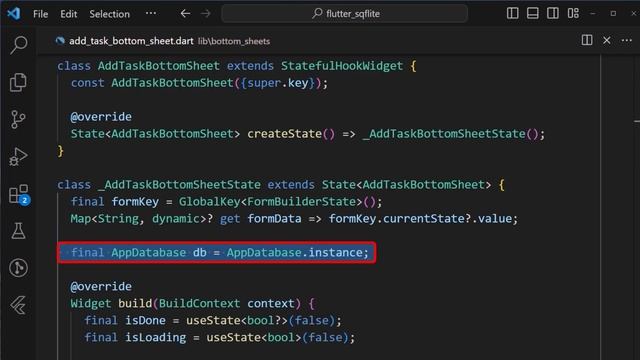
Task: Click the formData getter name
Action: tap(274, 218)
